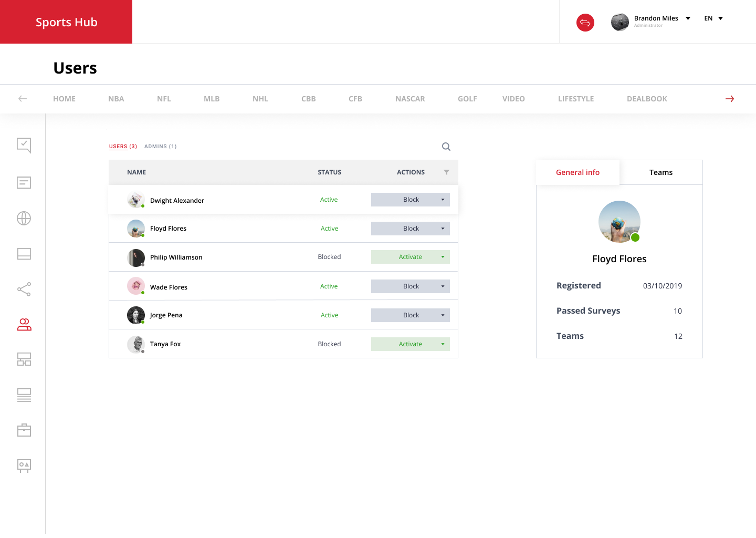This screenshot has width=756, height=538.
Task: Block user Floyd Flores
Action: click(x=411, y=229)
